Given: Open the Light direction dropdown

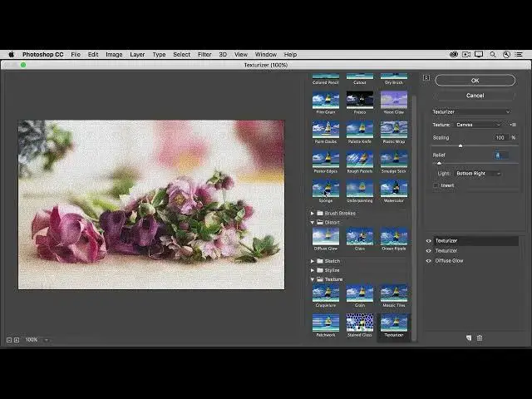Looking at the screenshot, I should [479, 174].
